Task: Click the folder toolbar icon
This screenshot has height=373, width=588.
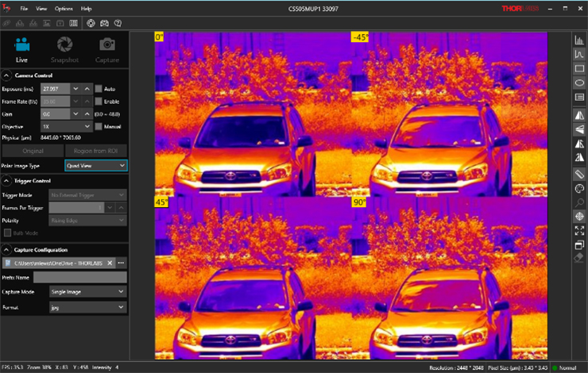Action: (x=60, y=23)
